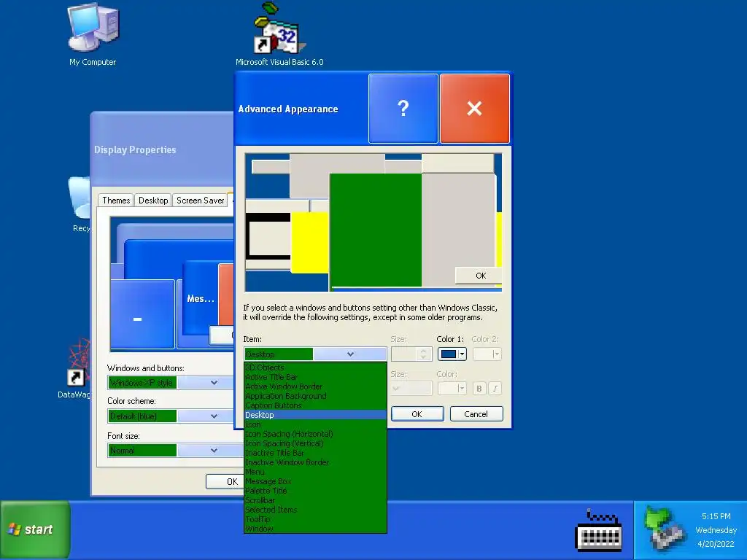Select Icon Spacing (Vertical)
The width and height of the screenshot is (747, 560).
click(x=315, y=443)
